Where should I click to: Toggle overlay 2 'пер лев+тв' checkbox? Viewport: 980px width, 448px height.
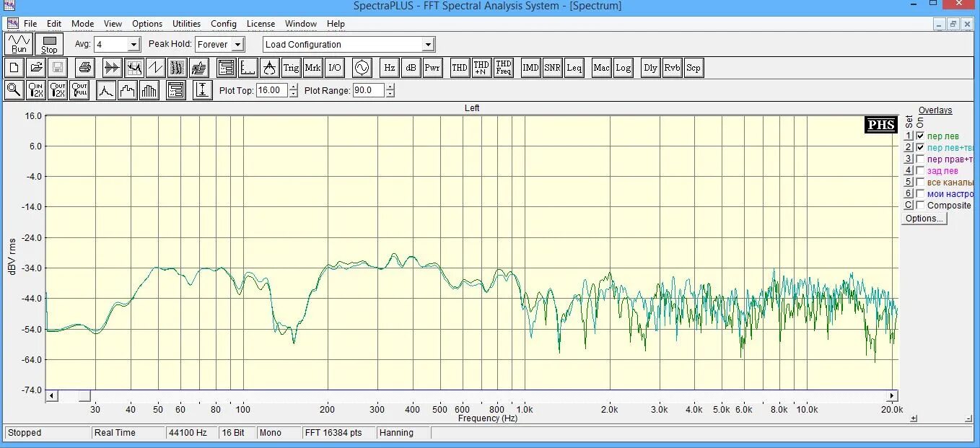[920, 147]
